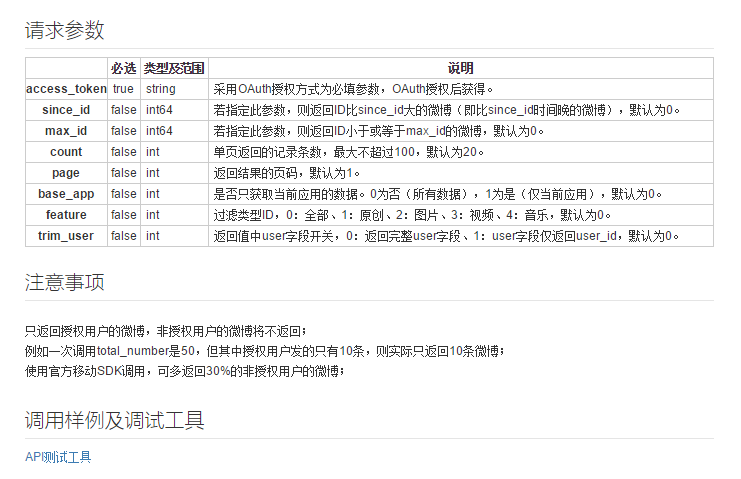Click the base_app parameter name cell
741x479 pixels.
click(x=66, y=194)
